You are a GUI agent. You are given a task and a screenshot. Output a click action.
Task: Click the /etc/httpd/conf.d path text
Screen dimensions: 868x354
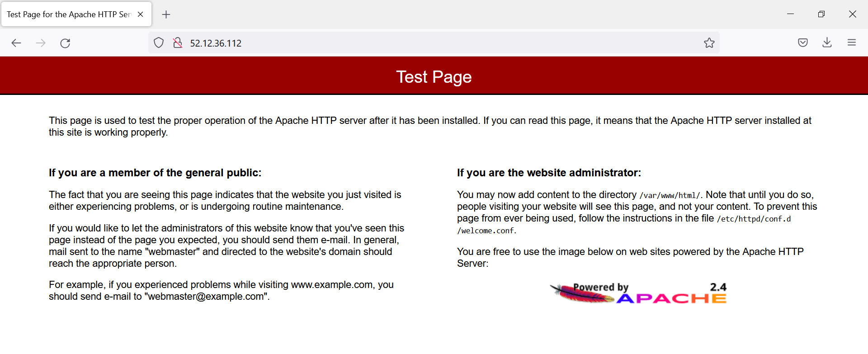pos(754,219)
